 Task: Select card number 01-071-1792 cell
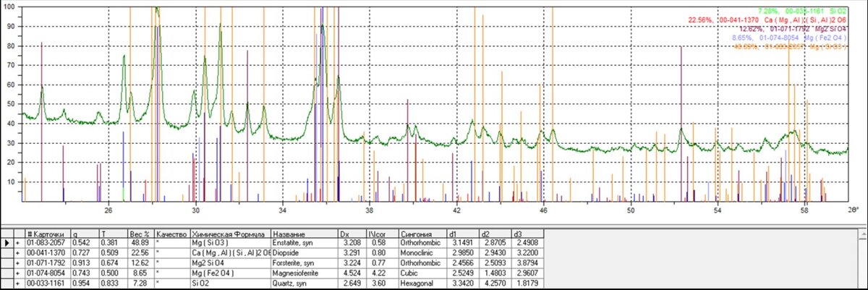pos(48,264)
